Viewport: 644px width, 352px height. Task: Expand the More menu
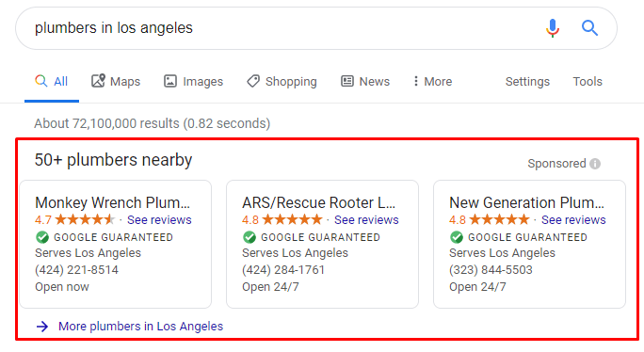(433, 81)
